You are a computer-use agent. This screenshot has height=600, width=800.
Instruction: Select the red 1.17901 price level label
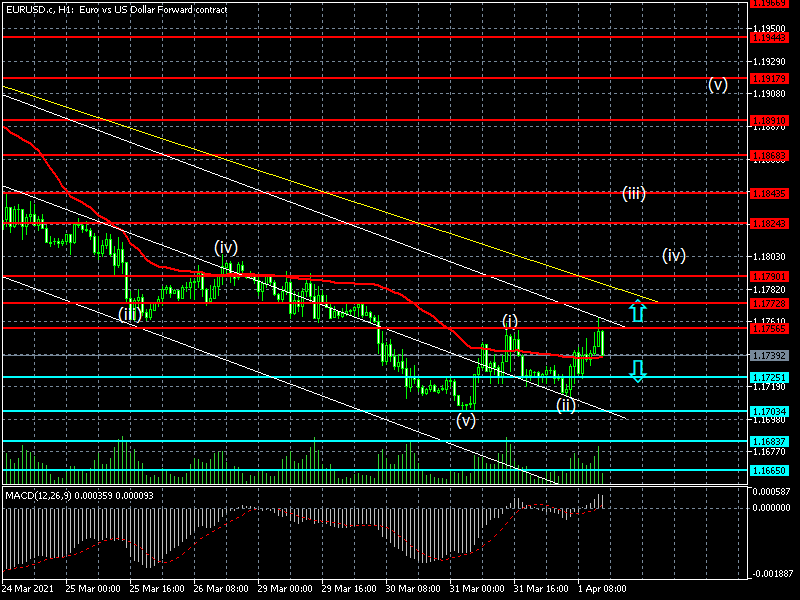coord(769,277)
